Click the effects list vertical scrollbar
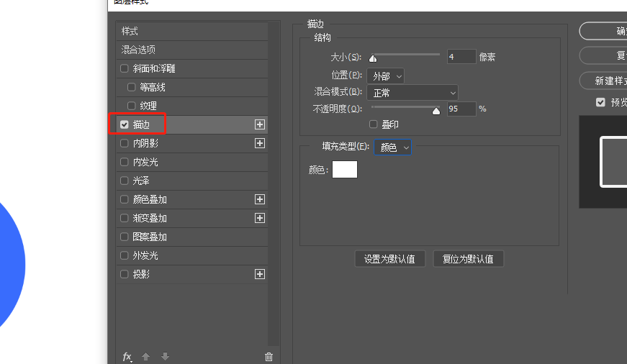The width and height of the screenshot is (627, 364). coord(274,183)
